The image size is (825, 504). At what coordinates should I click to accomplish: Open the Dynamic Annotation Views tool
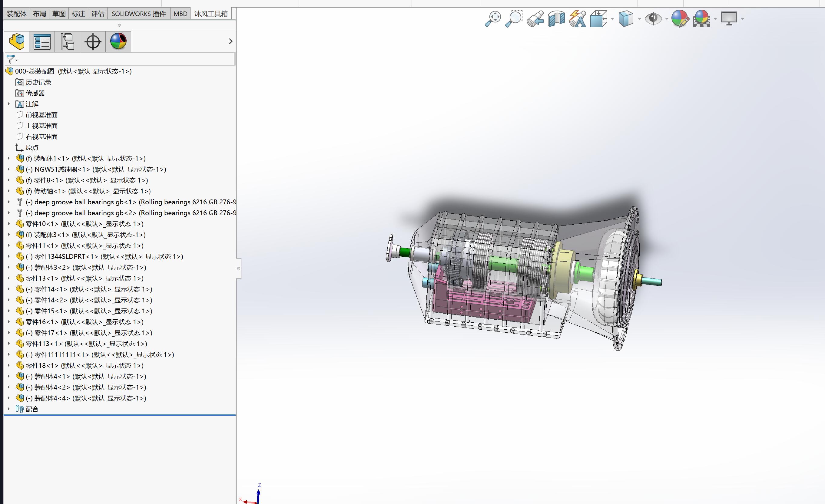click(x=578, y=19)
